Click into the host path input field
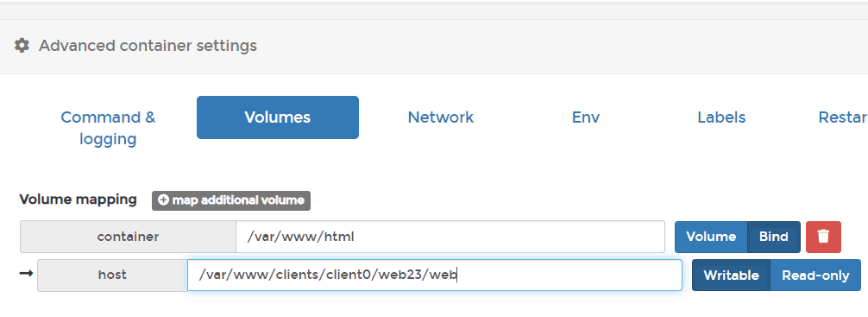The height and width of the screenshot is (317, 868). (x=435, y=275)
